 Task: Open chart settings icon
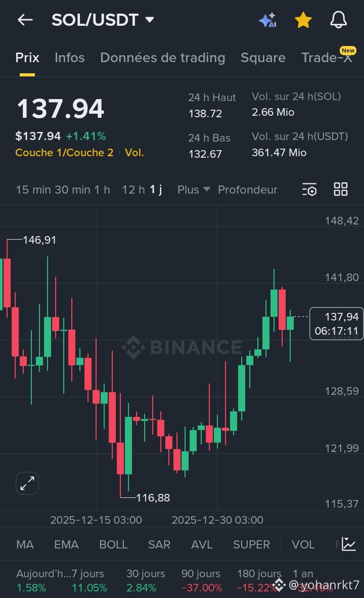click(309, 190)
